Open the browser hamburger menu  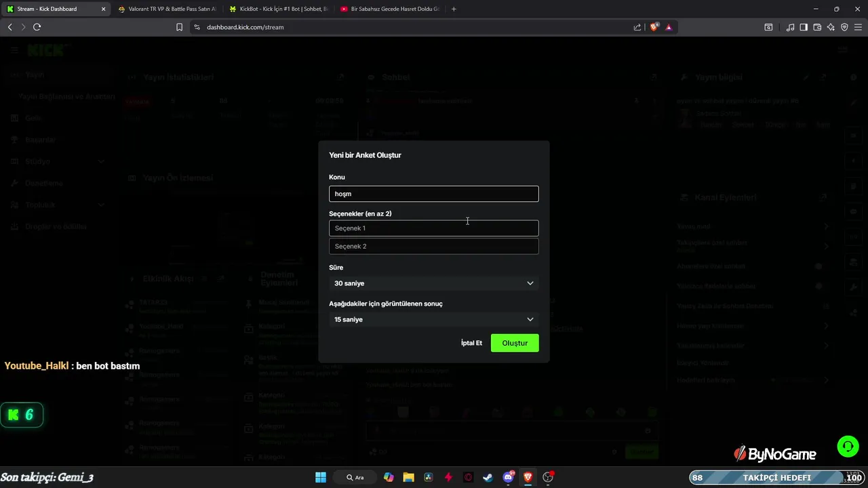(x=858, y=27)
